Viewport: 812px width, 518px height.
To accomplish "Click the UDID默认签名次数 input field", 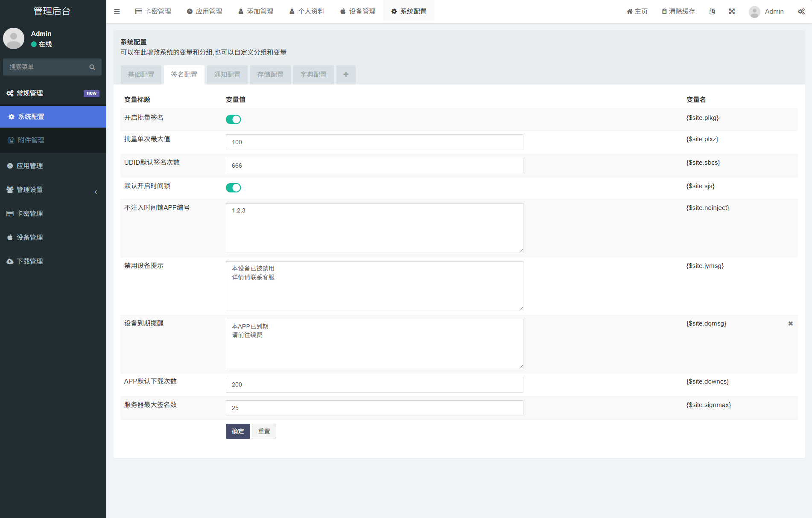I will pyautogui.click(x=374, y=166).
